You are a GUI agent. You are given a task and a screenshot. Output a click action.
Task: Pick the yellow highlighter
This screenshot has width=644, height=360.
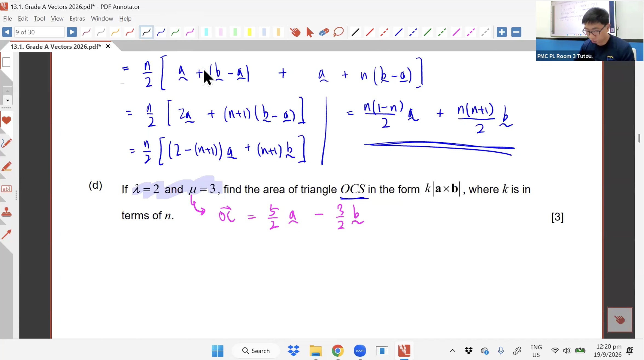click(249, 32)
